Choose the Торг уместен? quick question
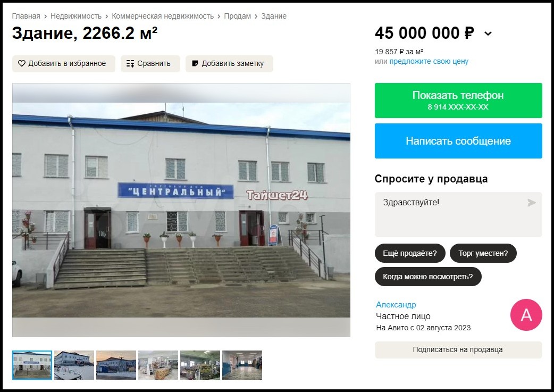 pyautogui.click(x=483, y=253)
